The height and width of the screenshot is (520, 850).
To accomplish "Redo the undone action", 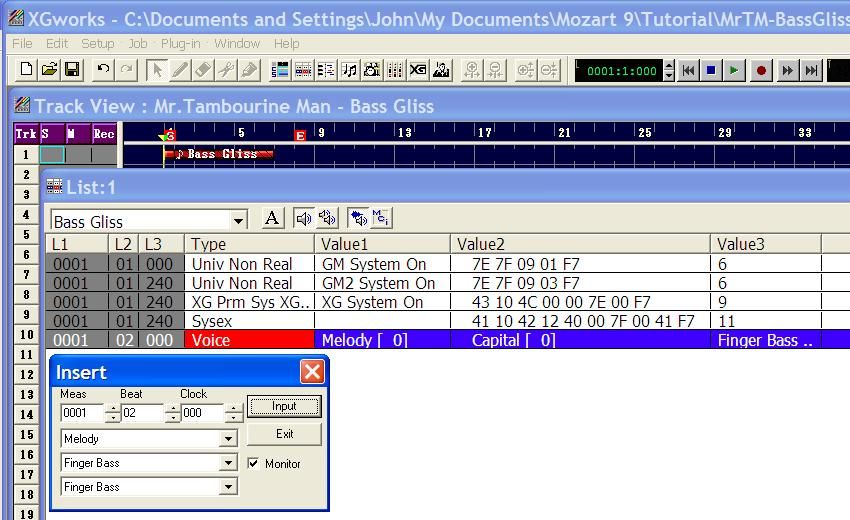I will coord(126,70).
